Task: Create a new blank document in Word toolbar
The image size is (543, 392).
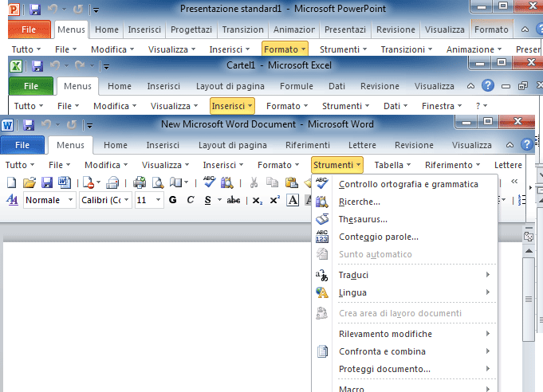Action: [12, 182]
